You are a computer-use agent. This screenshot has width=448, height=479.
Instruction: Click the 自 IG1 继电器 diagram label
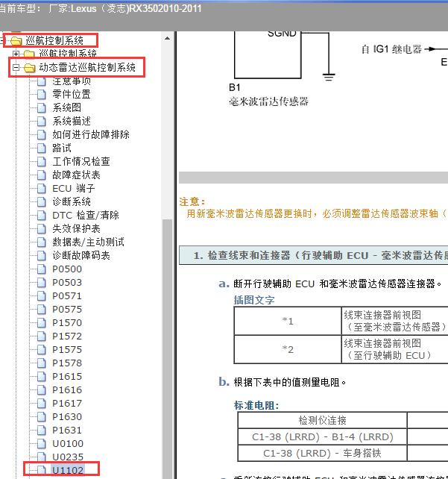391,49
